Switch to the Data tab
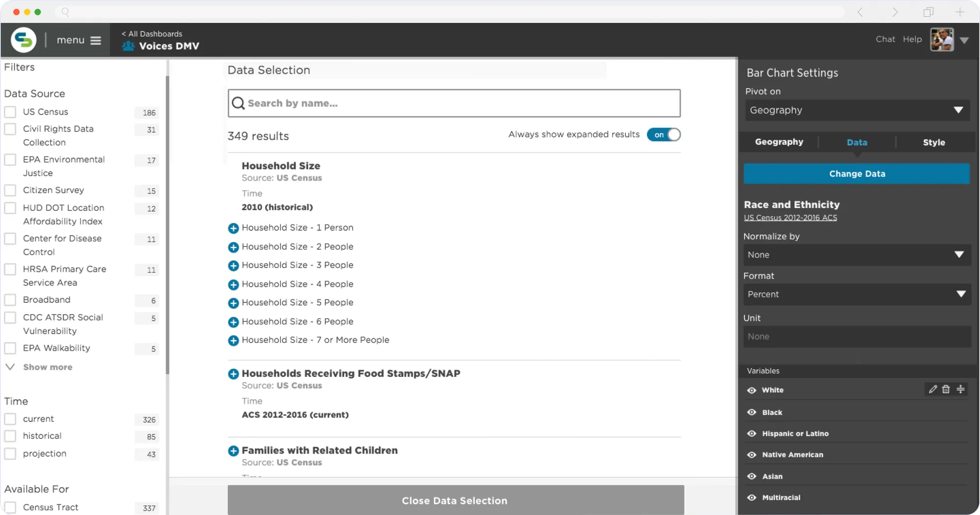The height and width of the screenshot is (515, 980). coord(857,143)
